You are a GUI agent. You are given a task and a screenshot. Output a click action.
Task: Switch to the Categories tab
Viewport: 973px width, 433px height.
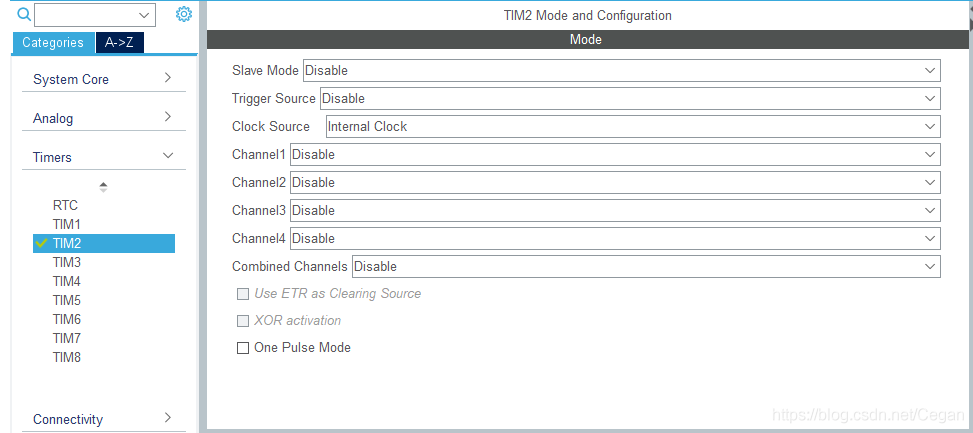coord(53,43)
